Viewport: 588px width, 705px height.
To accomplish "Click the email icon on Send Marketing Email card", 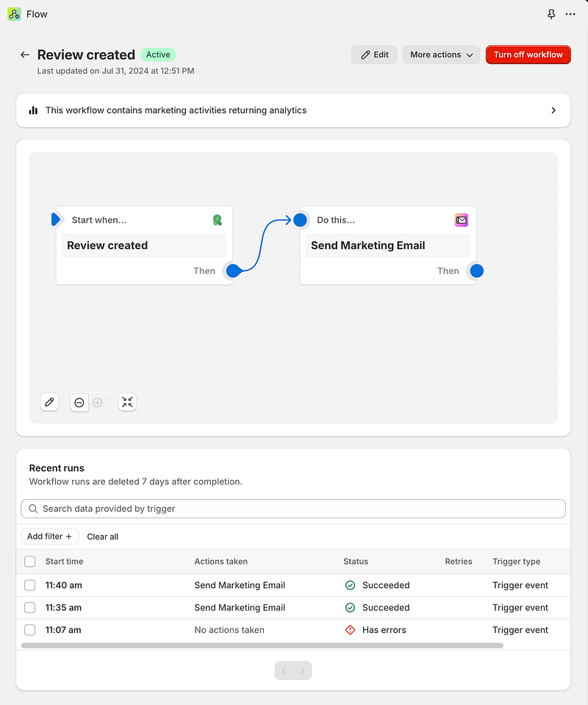I will [x=461, y=220].
